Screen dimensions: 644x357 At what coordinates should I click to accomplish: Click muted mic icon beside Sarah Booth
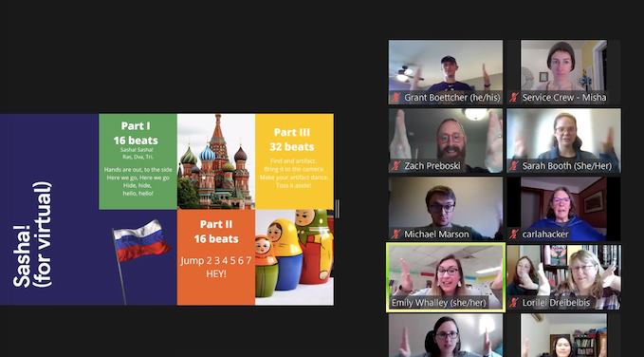[513, 166]
